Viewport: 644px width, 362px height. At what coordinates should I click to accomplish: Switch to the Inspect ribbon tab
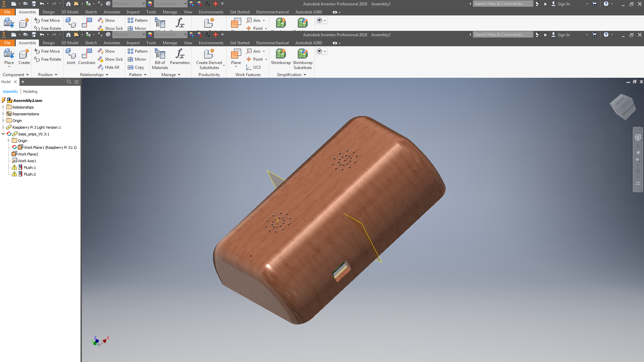click(x=133, y=43)
